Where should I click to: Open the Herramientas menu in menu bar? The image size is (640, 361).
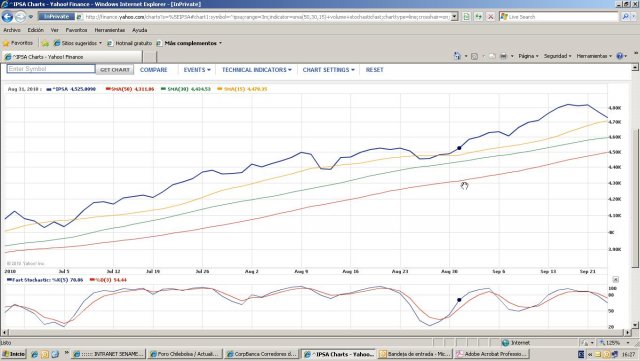[x=110, y=30]
